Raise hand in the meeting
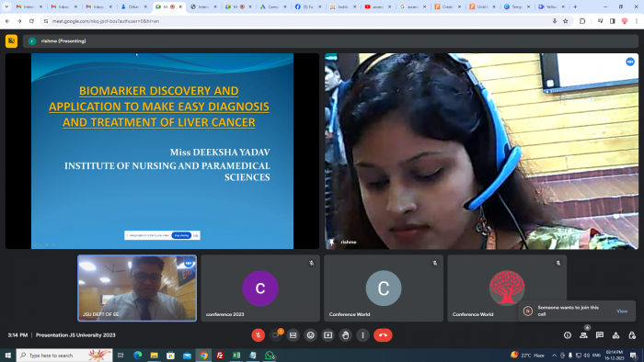Image resolution: width=644 pixels, height=362 pixels. click(x=345, y=335)
